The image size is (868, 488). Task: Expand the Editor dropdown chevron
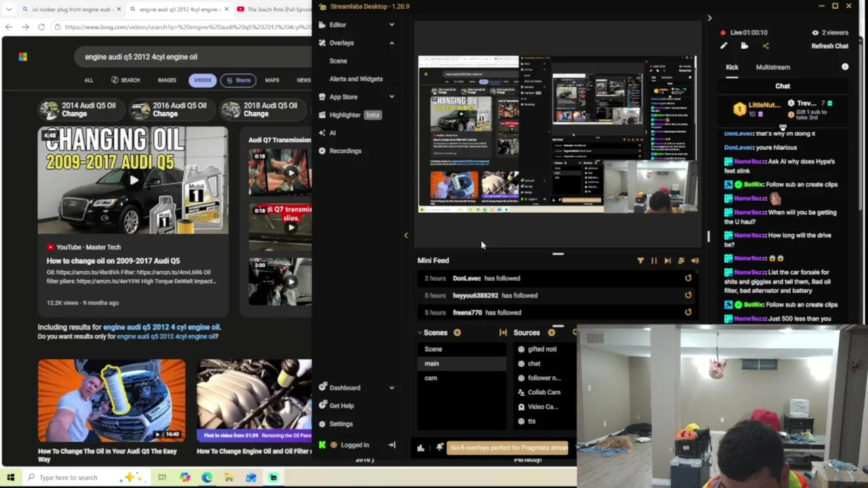point(391,24)
